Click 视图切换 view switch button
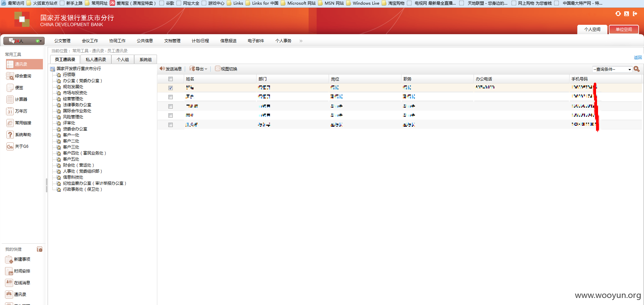This screenshot has height=305, width=644. tap(226, 69)
